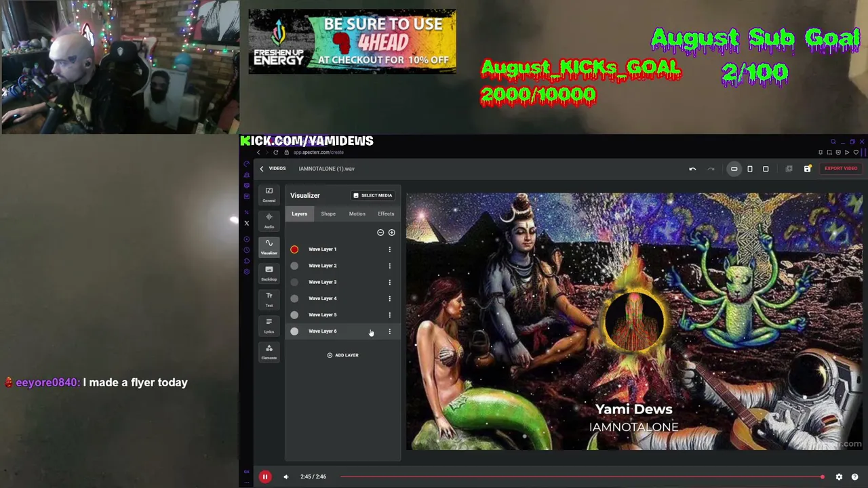
Task: Remove layer with the minus circle icon
Action: (380, 232)
